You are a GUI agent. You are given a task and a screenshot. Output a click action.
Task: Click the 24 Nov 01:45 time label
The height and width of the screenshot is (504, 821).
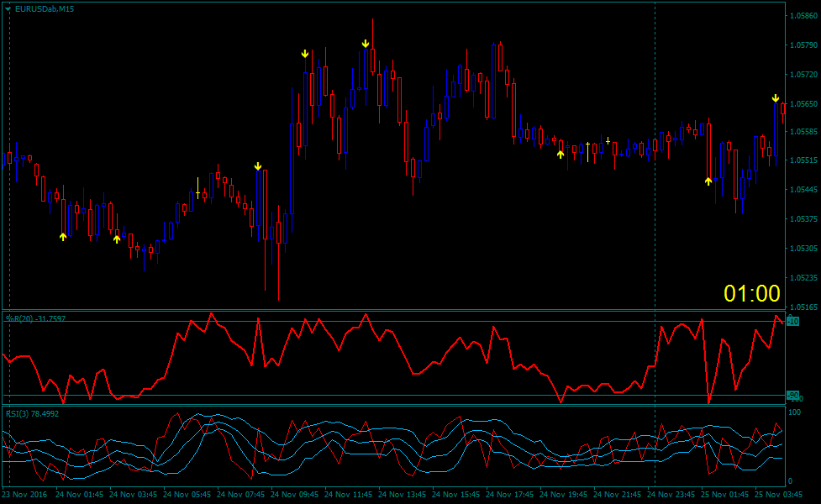click(x=79, y=494)
